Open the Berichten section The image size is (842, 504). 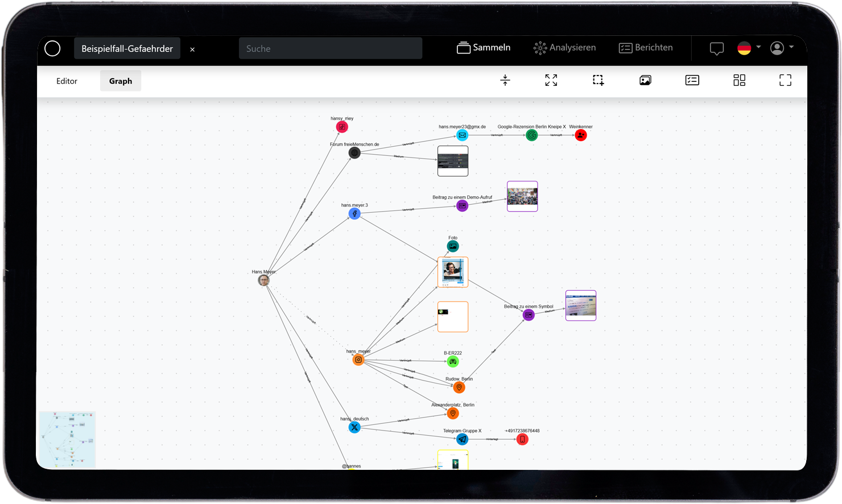(x=646, y=48)
